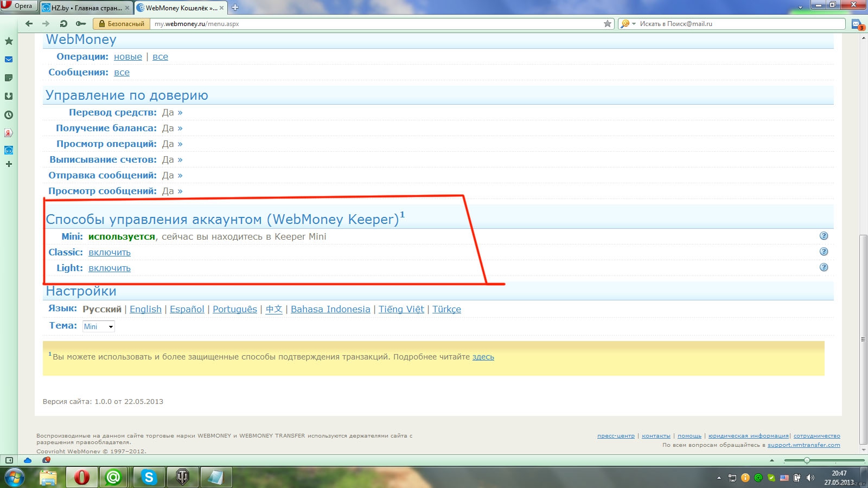Open the сотрудничество footer link
The image size is (868, 488).
click(817, 436)
